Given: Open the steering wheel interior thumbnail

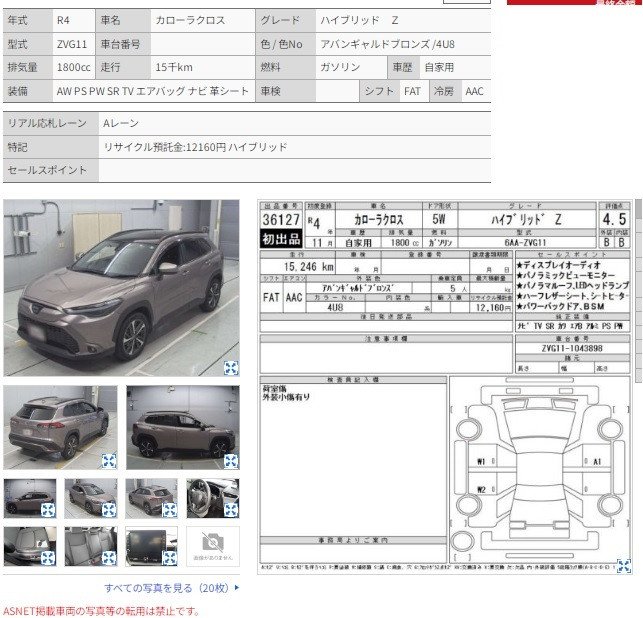Looking at the screenshot, I should tap(213, 498).
